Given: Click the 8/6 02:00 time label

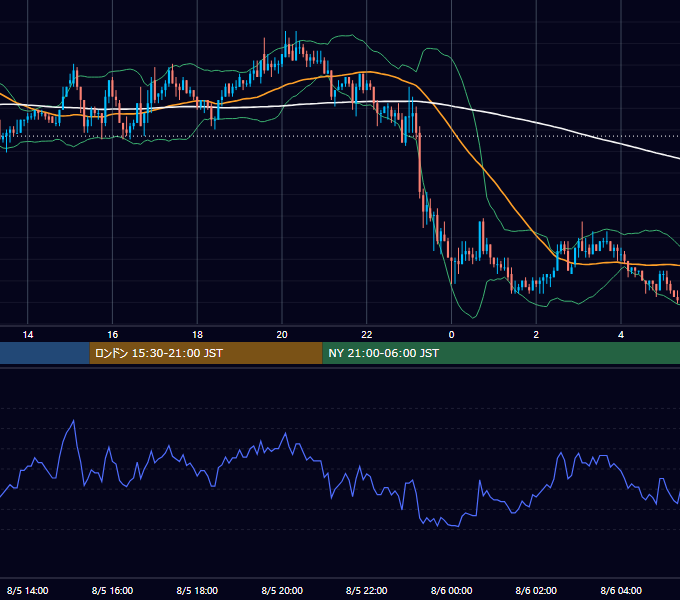Looking at the screenshot, I should point(536,590).
